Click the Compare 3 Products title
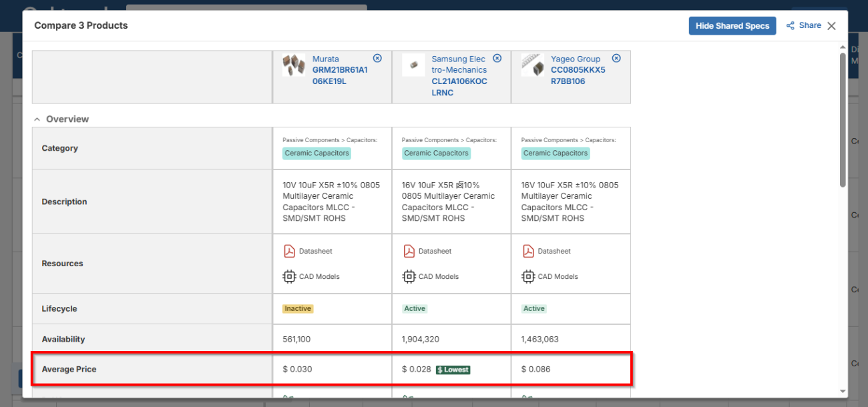868x407 pixels. [x=81, y=25]
